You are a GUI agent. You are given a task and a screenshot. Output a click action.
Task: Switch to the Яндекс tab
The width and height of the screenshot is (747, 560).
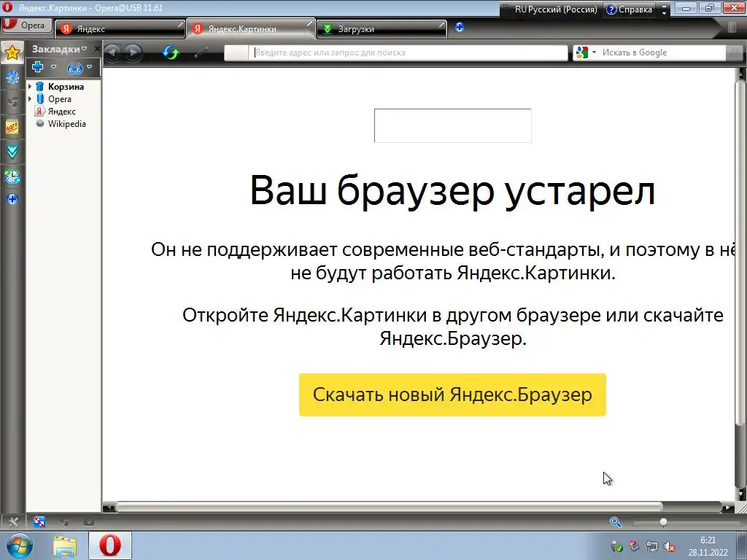(x=120, y=29)
